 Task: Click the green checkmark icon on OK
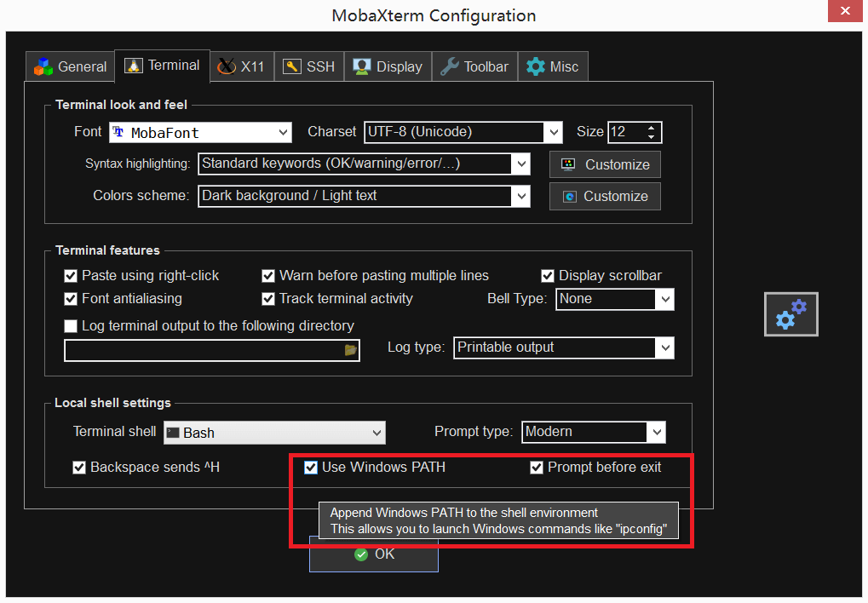pyautogui.click(x=361, y=554)
